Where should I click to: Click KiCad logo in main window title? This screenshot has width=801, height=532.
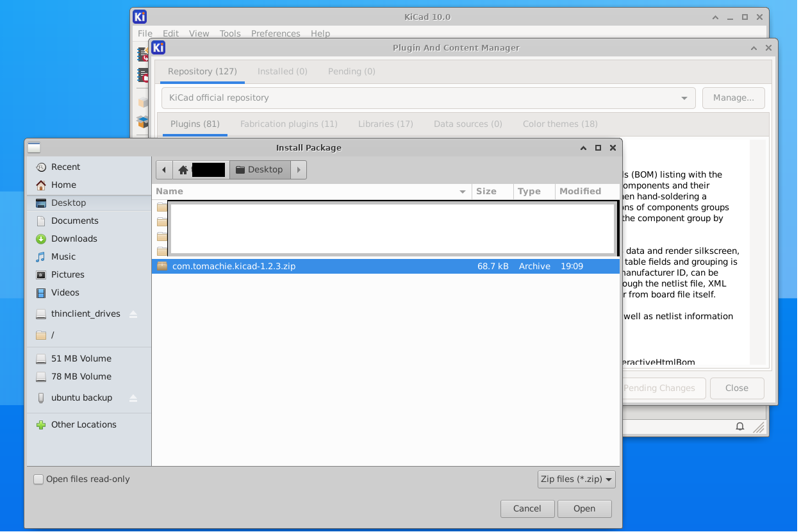140,17
